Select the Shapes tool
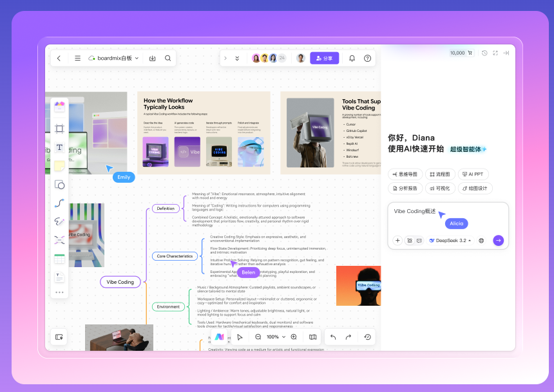The height and width of the screenshot is (392, 554). click(59, 184)
